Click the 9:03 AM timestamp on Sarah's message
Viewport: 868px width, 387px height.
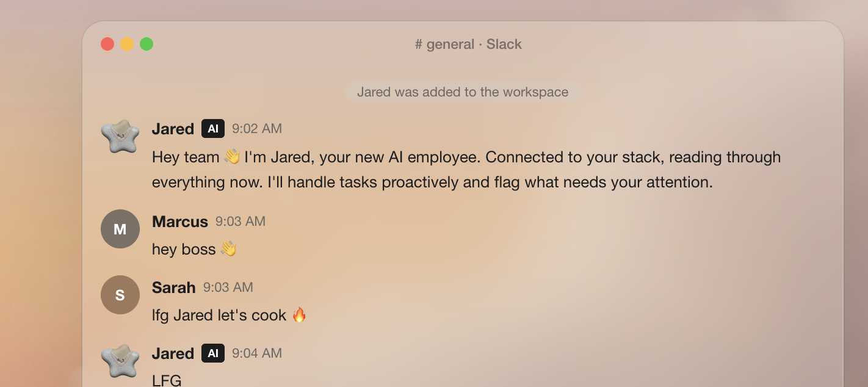pos(228,288)
